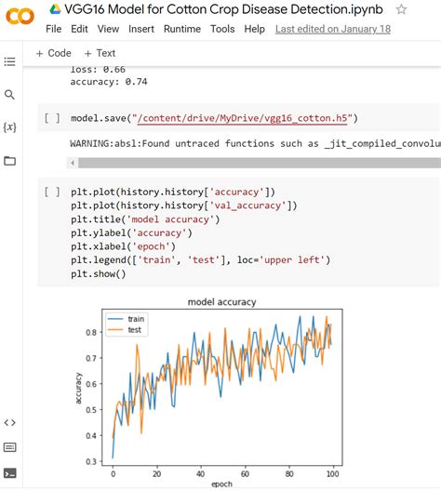Click the 'model accuracy' chart title
The height and width of the screenshot is (504, 441).
point(222,302)
